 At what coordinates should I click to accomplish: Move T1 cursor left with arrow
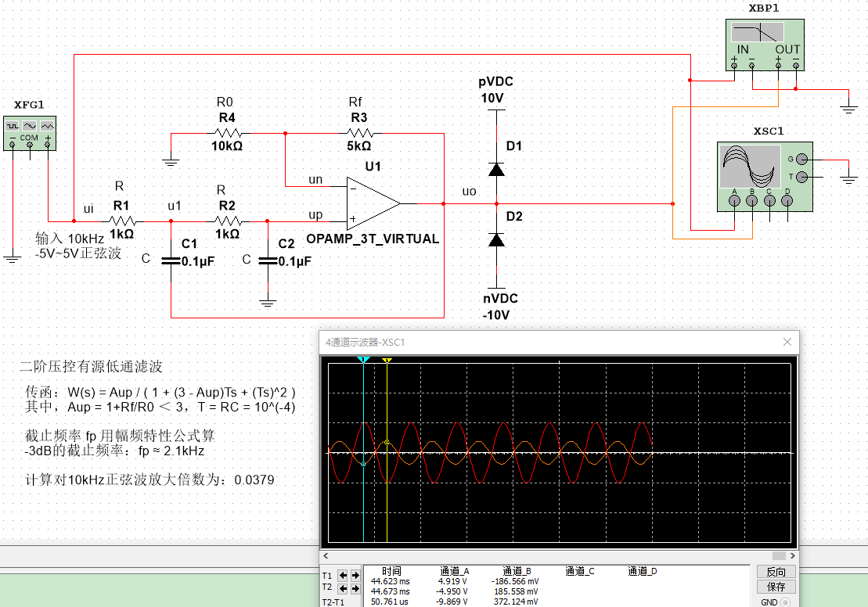click(x=343, y=576)
